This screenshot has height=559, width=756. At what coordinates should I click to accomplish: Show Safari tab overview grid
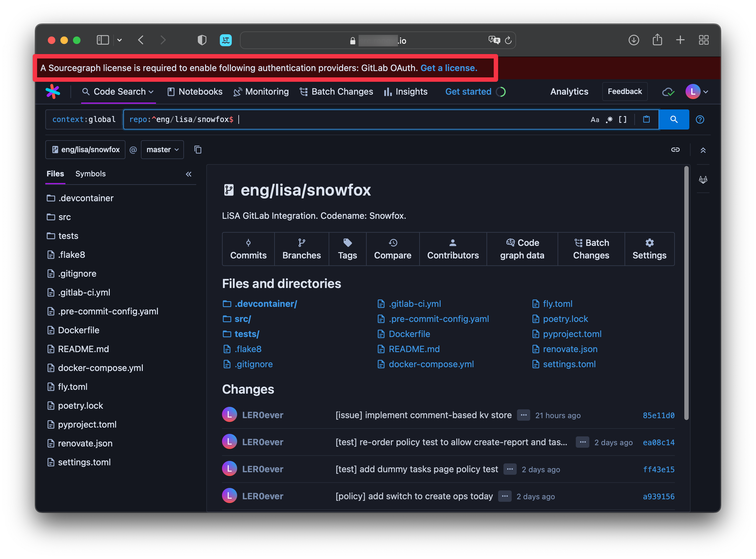[703, 40]
